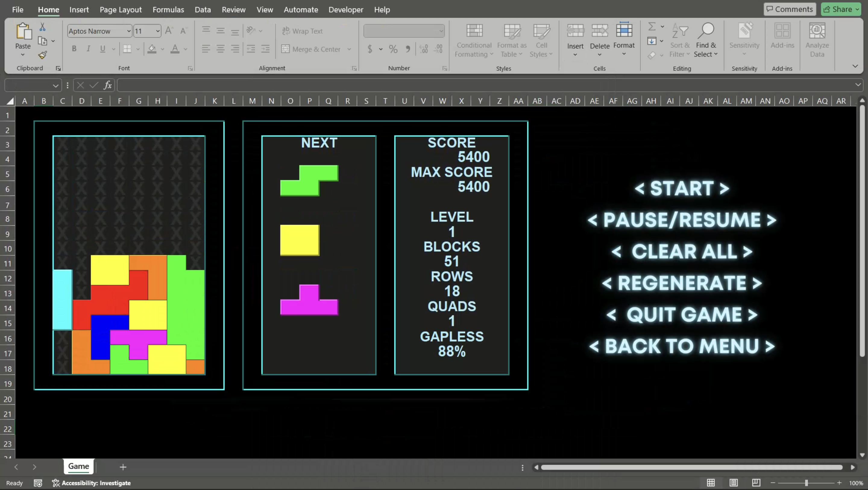Toggle Bold formatting

[x=74, y=49]
